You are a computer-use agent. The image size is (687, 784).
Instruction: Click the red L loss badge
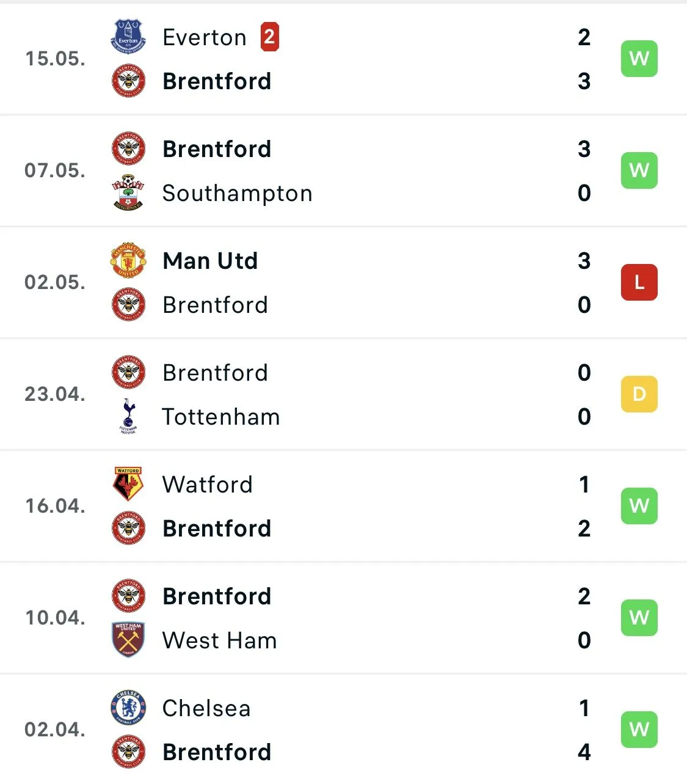pyautogui.click(x=639, y=282)
